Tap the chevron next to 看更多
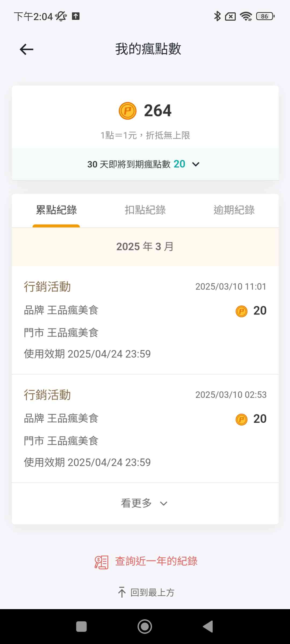Screen dimensions: 290x644 (x=164, y=504)
